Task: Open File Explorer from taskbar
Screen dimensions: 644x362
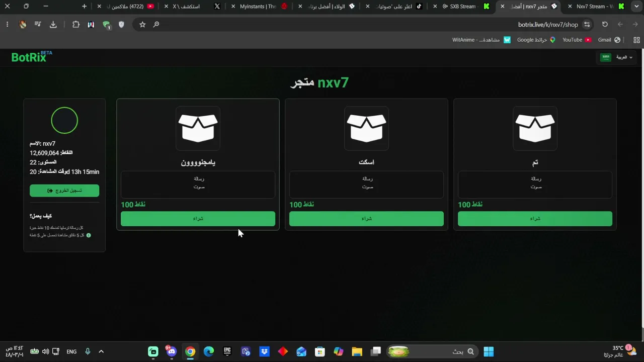Action: pos(357,351)
